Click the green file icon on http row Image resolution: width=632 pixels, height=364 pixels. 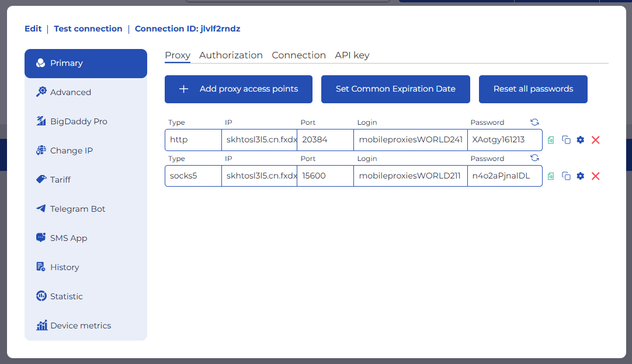[551, 140]
